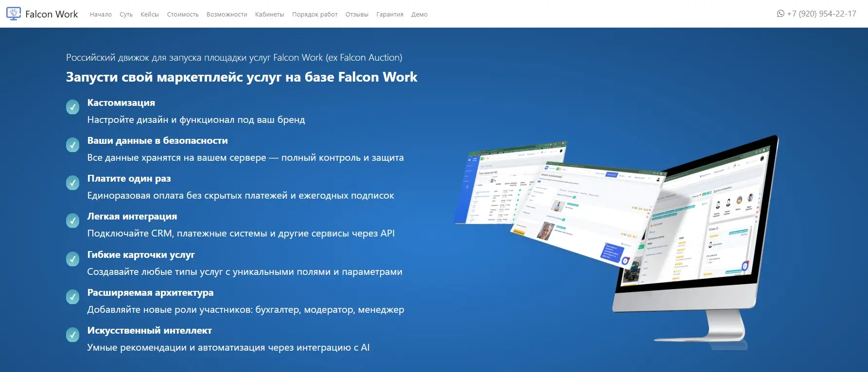The height and width of the screenshot is (372, 868).
Task: Click text Подключайте CRM, платежные системы
Action: 241,233
